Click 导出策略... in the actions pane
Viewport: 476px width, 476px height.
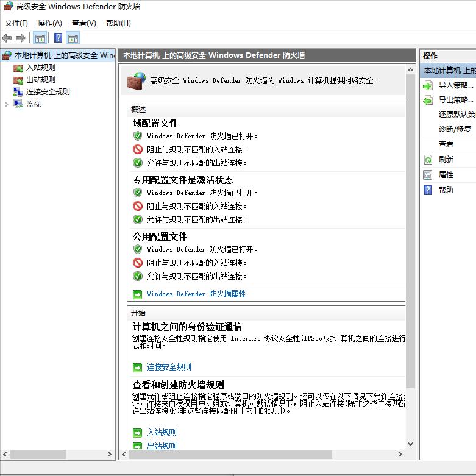pos(456,100)
